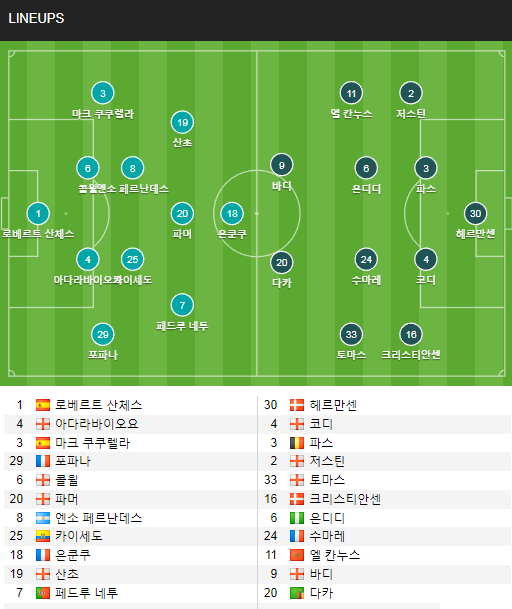Select number 29 포파나 player circle
The width and height of the screenshot is (512, 609).
pos(103,334)
